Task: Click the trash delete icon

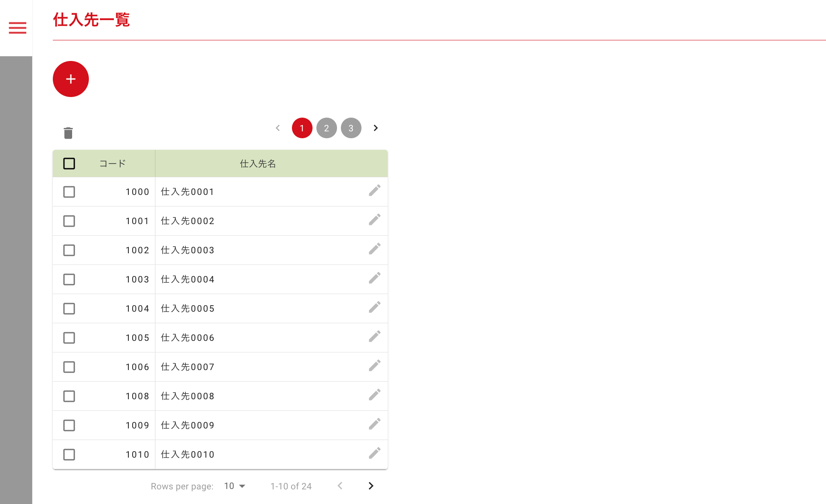Action: [68, 133]
